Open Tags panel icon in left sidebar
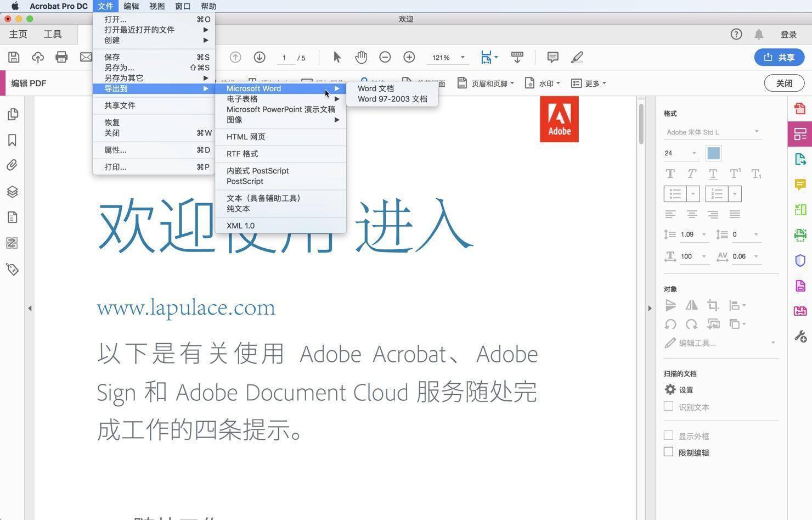 [12, 269]
